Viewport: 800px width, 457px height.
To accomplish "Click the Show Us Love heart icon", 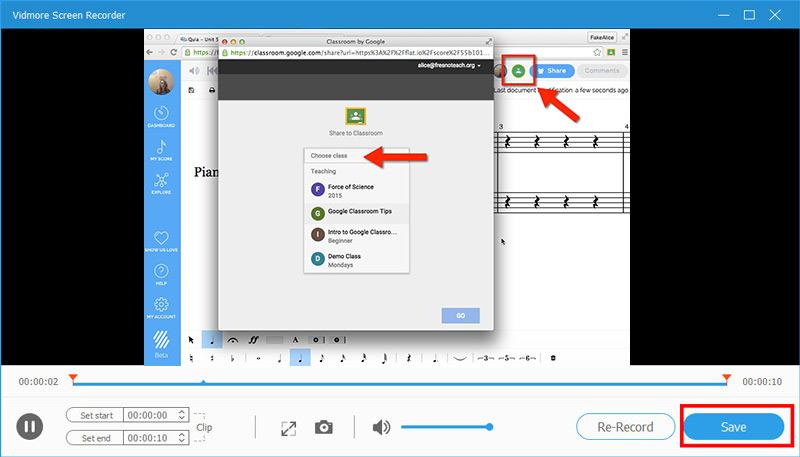I will coord(161,238).
